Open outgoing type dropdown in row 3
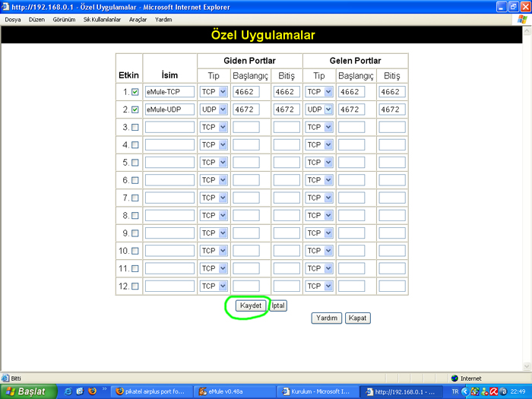The image size is (532, 399). coord(214,127)
